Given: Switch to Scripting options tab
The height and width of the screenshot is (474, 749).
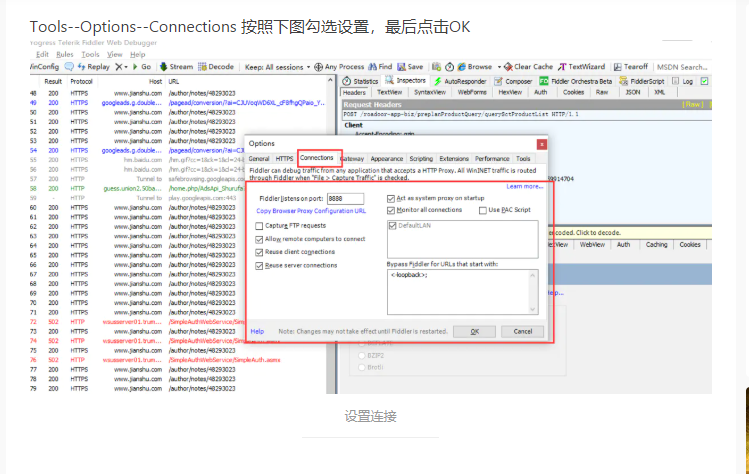Looking at the screenshot, I should point(421,159).
